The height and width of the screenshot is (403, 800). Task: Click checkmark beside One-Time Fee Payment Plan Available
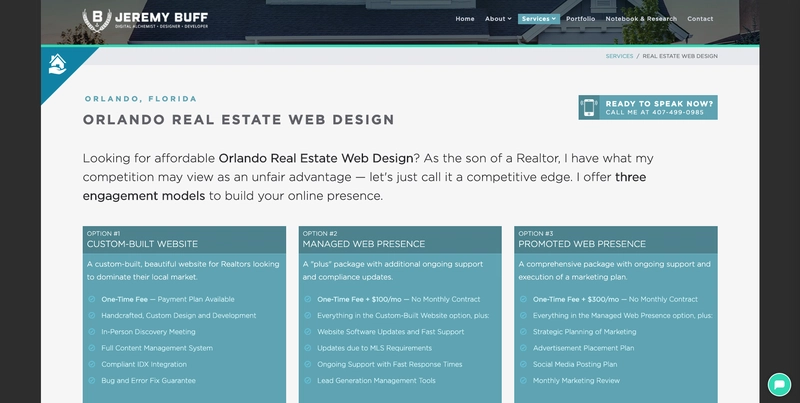tap(92, 299)
